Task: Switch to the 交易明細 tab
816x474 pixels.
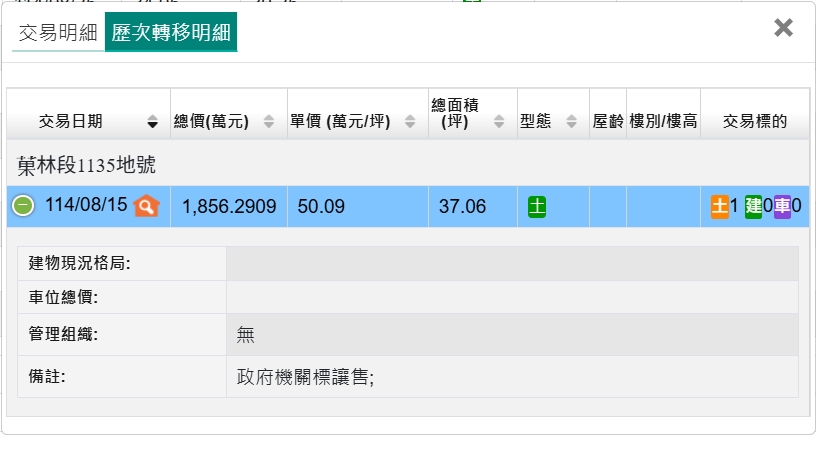Action: pos(57,33)
